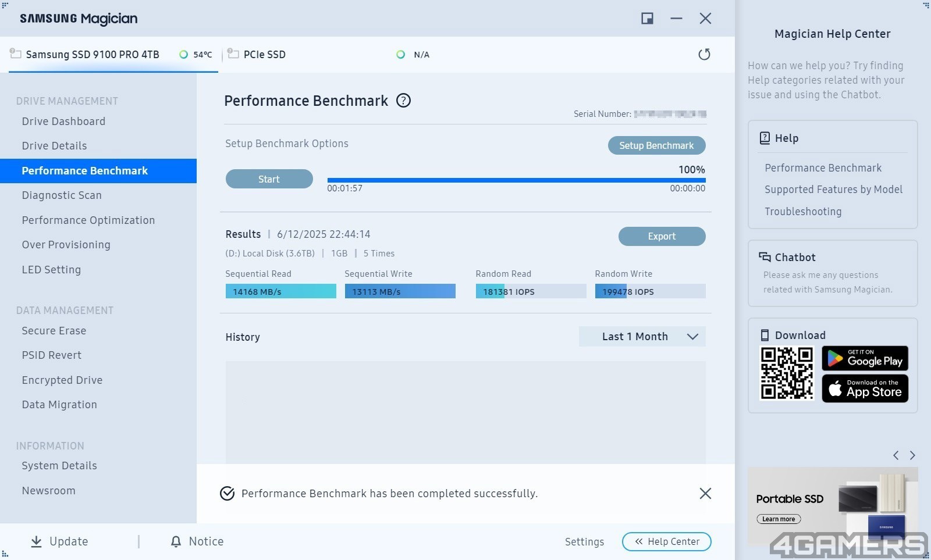
Task: Open Drive Dashboard
Action: pos(63,122)
